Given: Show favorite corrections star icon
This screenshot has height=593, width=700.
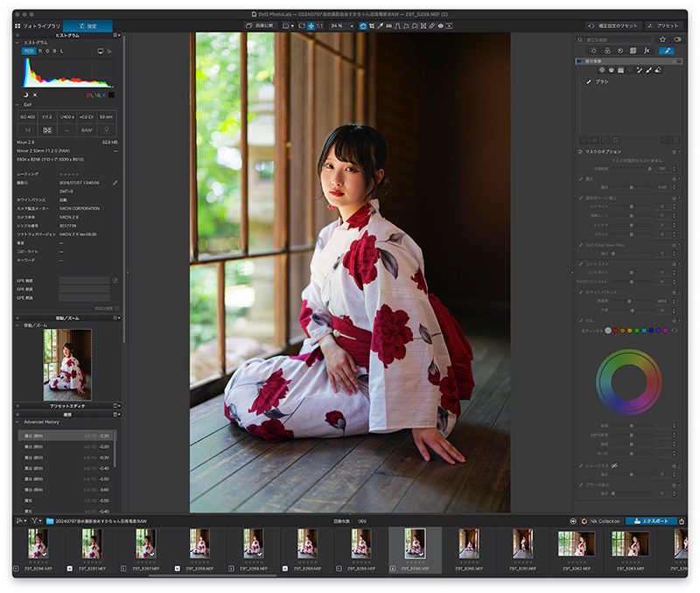Looking at the screenshot, I should click(662, 39).
